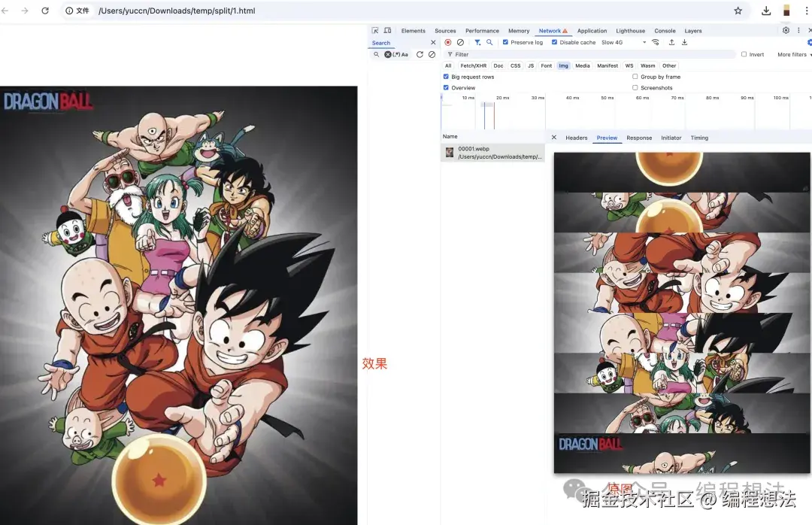This screenshot has width=812, height=525.
Task: Click the network search magnifier icon
Action: [489, 43]
